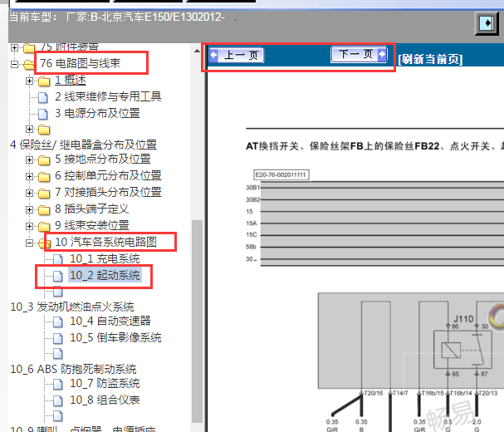Open 2 线束维修与专用工具 page
Image resolution: width=504 pixels, height=432 pixels.
pos(108,96)
